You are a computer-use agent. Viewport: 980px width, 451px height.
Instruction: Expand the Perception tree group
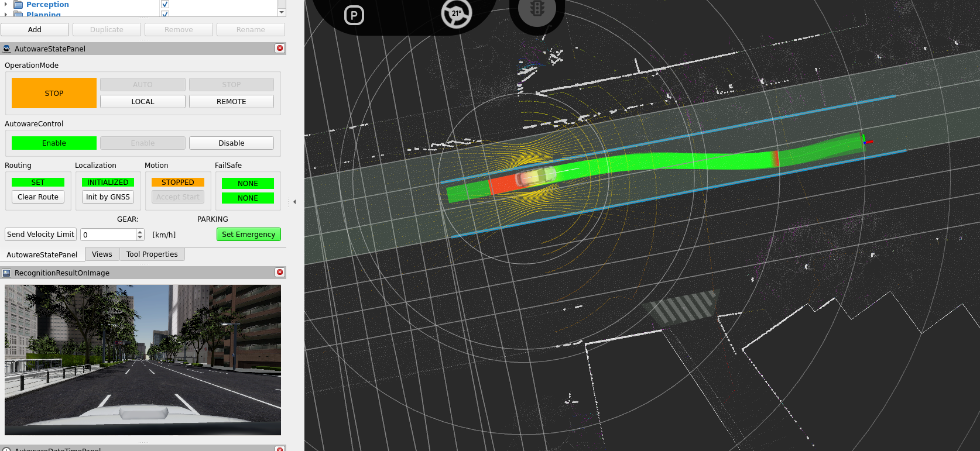point(6,5)
